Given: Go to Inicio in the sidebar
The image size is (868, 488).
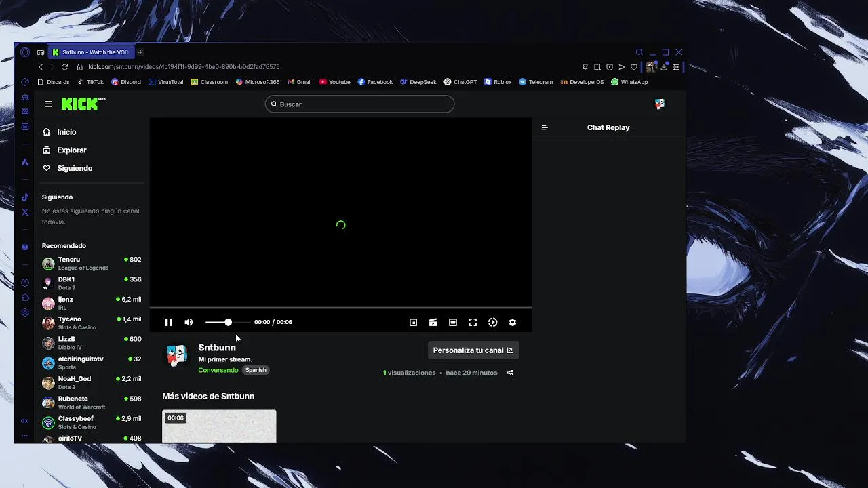Looking at the screenshot, I should [59, 132].
